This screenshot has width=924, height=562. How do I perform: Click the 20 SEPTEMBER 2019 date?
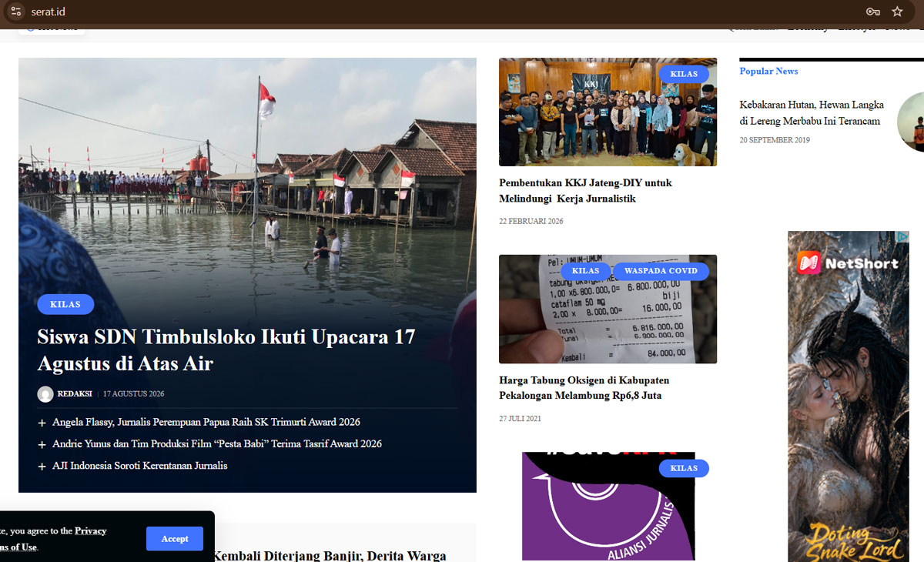[x=775, y=140]
